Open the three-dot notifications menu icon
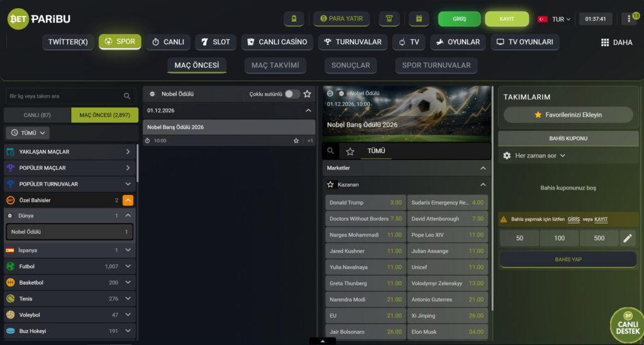This screenshot has height=345, width=644. (629, 19)
